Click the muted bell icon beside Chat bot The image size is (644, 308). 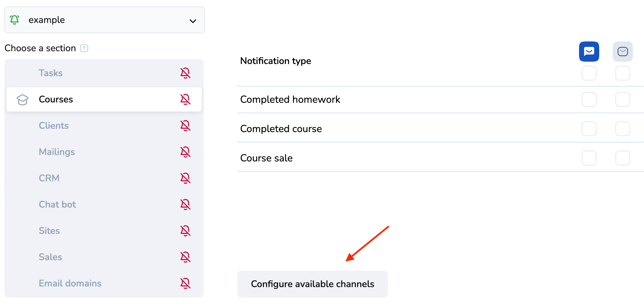pos(185,205)
